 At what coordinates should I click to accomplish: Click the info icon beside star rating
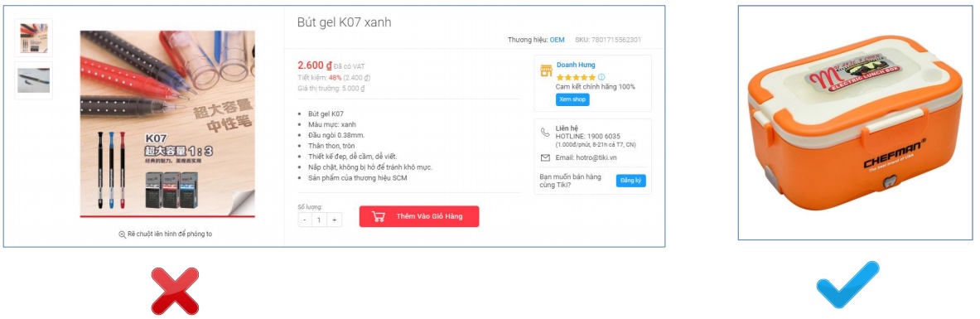tap(601, 78)
